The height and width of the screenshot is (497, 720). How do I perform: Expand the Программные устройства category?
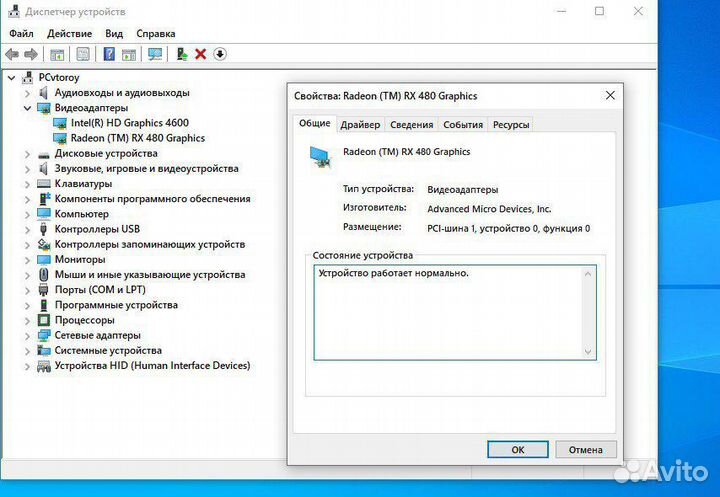pyautogui.click(x=28, y=305)
